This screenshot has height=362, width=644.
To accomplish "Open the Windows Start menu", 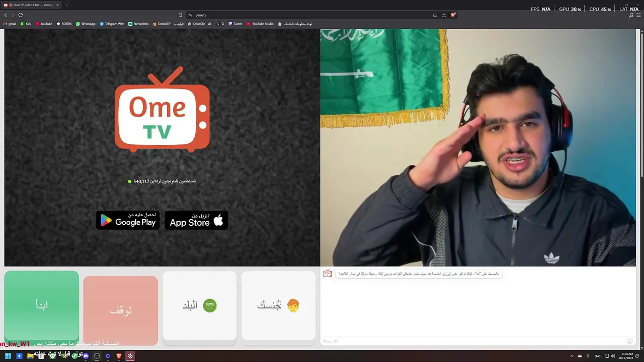I will pyautogui.click(x=8, y=356).
